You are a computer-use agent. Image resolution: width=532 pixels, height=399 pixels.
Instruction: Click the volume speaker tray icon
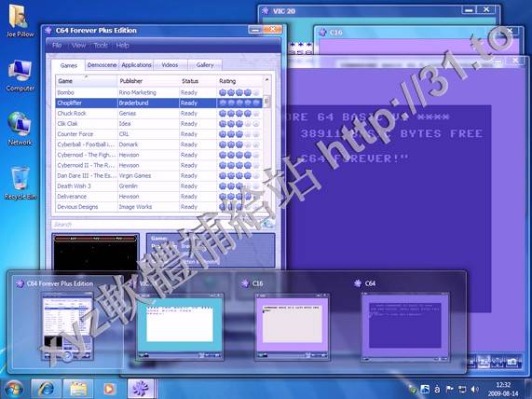click(x=475, y=389)
